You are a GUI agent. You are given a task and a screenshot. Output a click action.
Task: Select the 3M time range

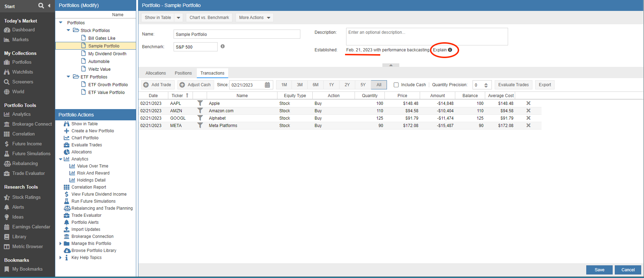click(x=300, y=85)
